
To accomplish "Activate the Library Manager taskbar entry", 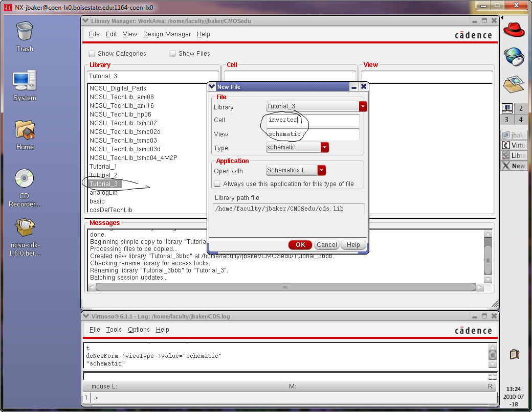I will 514,155.
